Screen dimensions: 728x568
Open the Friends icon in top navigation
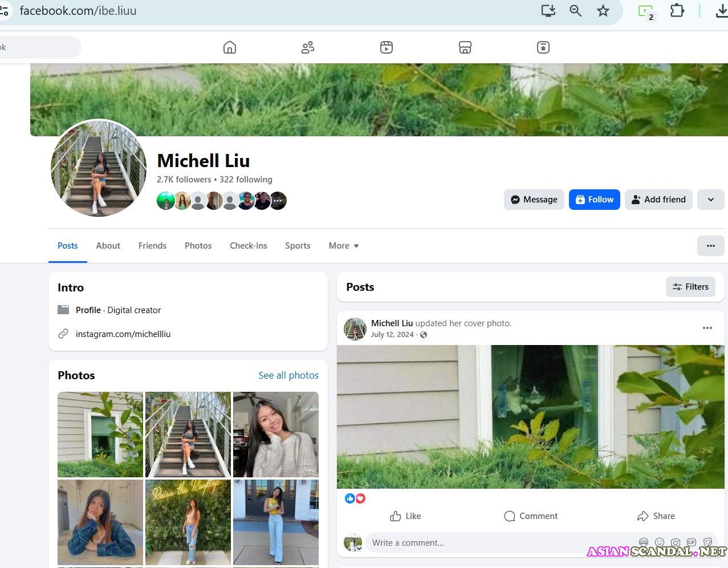(x=308, y=47)
